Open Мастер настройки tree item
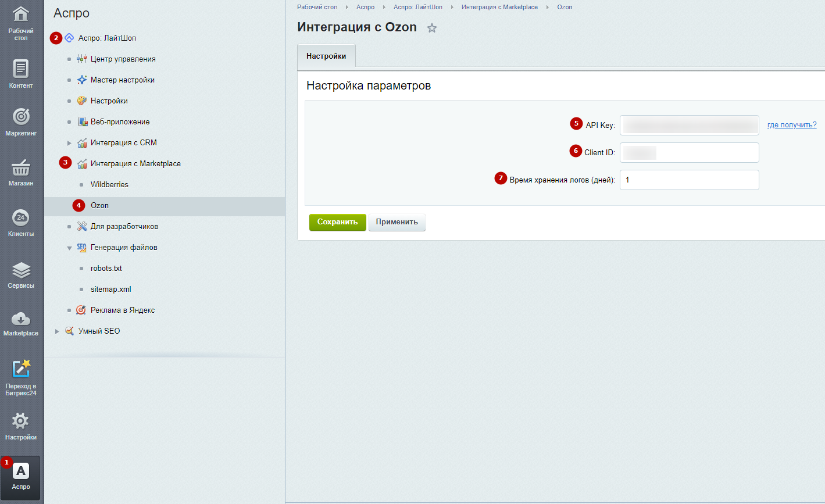The image size is (825, 504). coord(123,80)
